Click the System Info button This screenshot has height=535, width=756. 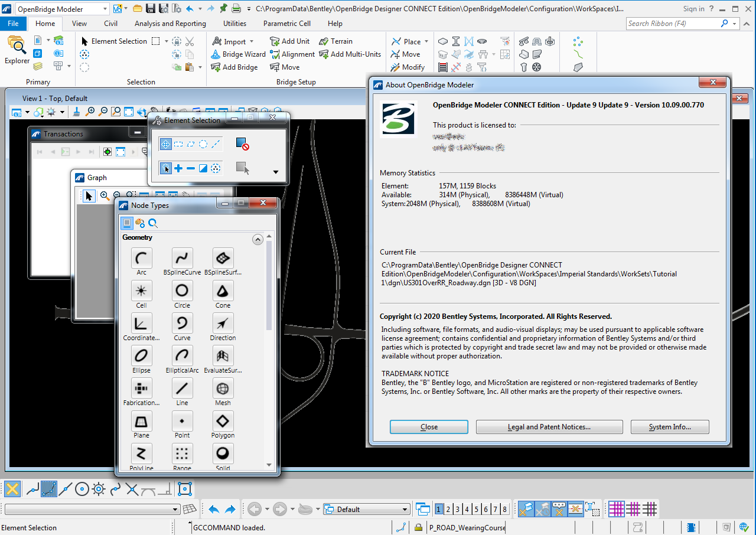point(670,427)
